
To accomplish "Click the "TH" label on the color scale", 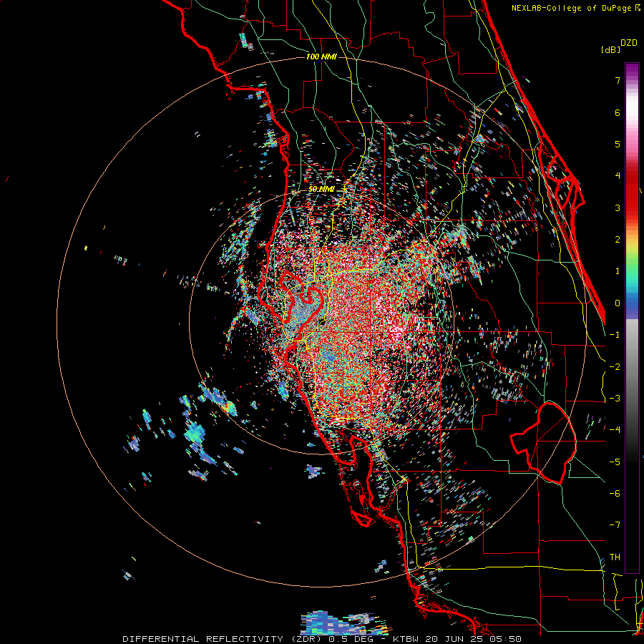I will [x=615, y=557].
